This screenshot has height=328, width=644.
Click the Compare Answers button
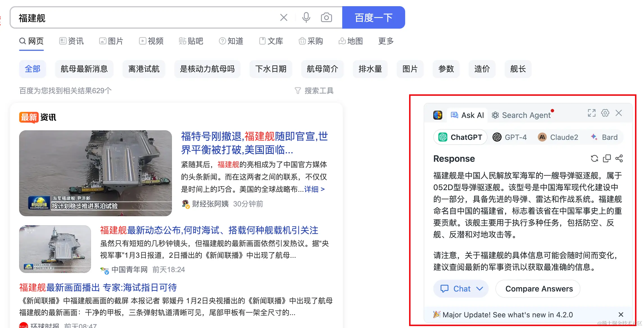[x=538, y=289]
